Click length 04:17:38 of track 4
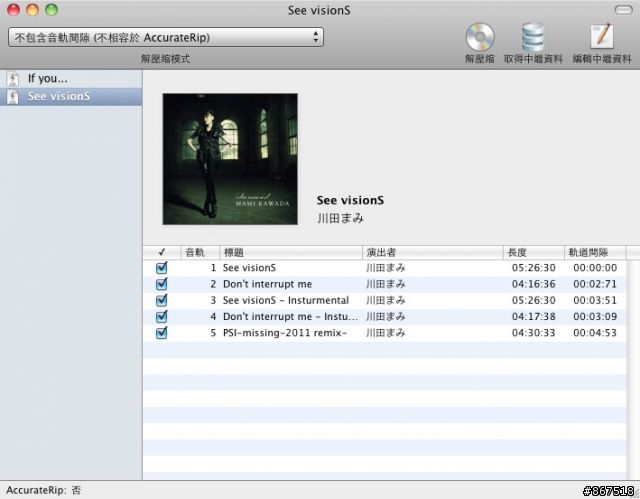The image size is (640, 499). coord(533,317)
